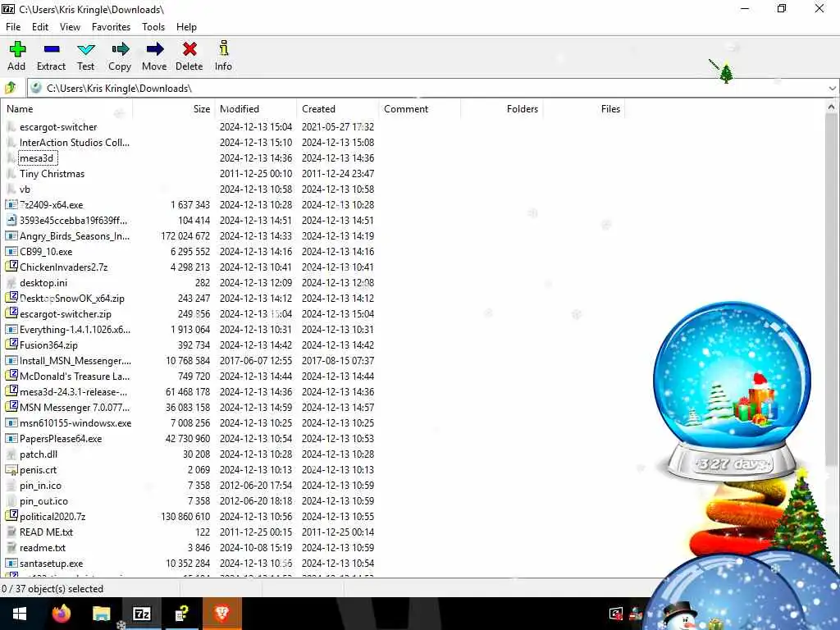Click the Files column header
Screen dimensions: 840x630
(x=583, y=109)
